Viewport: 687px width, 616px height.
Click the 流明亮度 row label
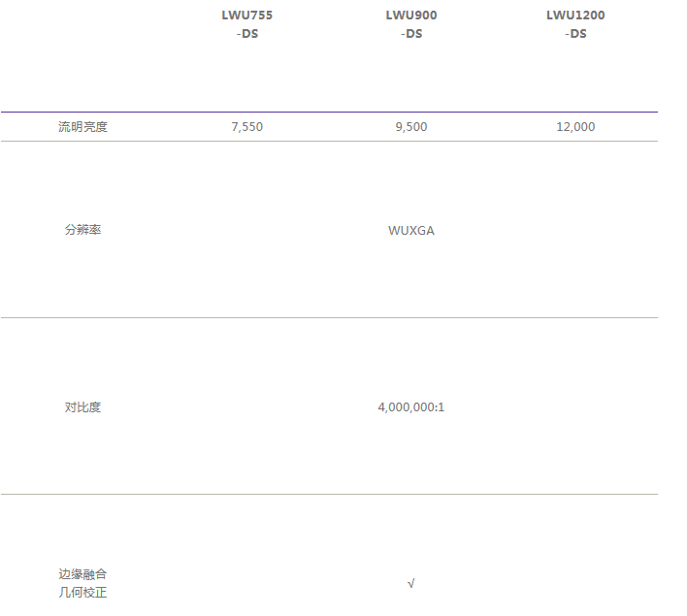coord(82,127)
